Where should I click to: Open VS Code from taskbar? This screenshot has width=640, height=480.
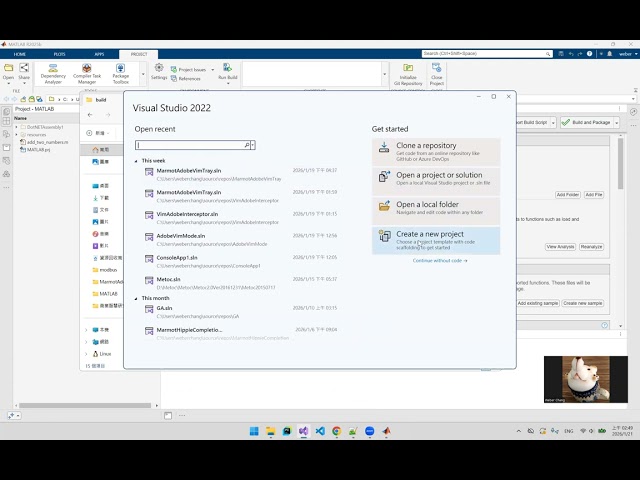tap(320, 431)
